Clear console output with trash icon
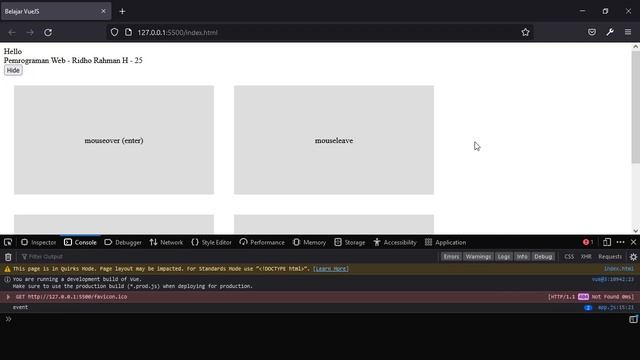 tap(8, 257)
